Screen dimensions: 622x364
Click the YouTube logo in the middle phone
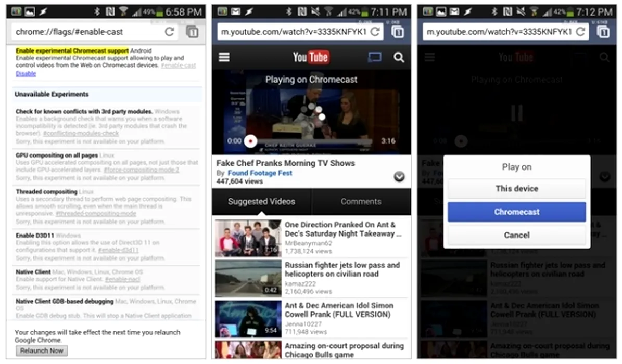click(x=311, y=58)
